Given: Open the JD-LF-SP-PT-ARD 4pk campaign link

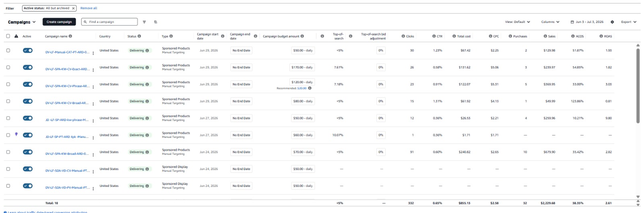Looking at the screenshot, I should [x=67, y=137].
